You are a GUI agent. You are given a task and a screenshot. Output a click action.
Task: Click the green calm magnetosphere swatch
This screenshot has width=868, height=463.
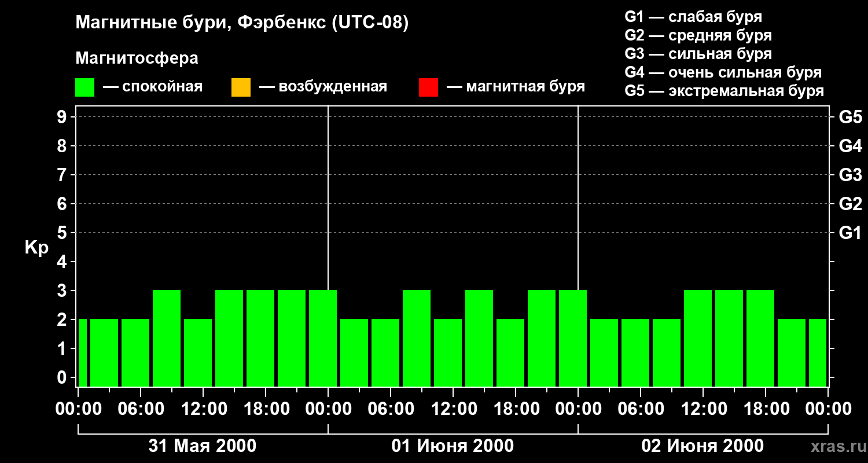(x=84, y=87)
